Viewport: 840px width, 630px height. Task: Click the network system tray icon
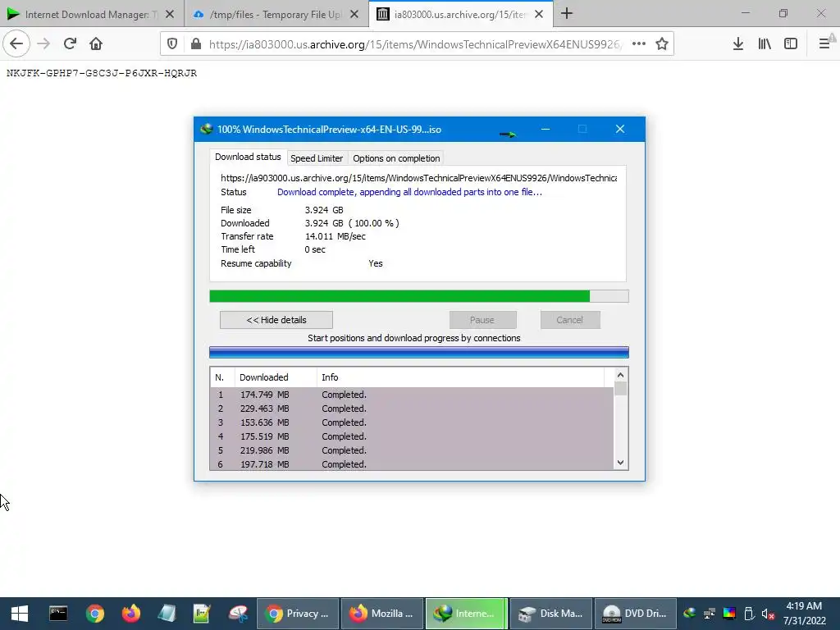[x=710, y=614]
